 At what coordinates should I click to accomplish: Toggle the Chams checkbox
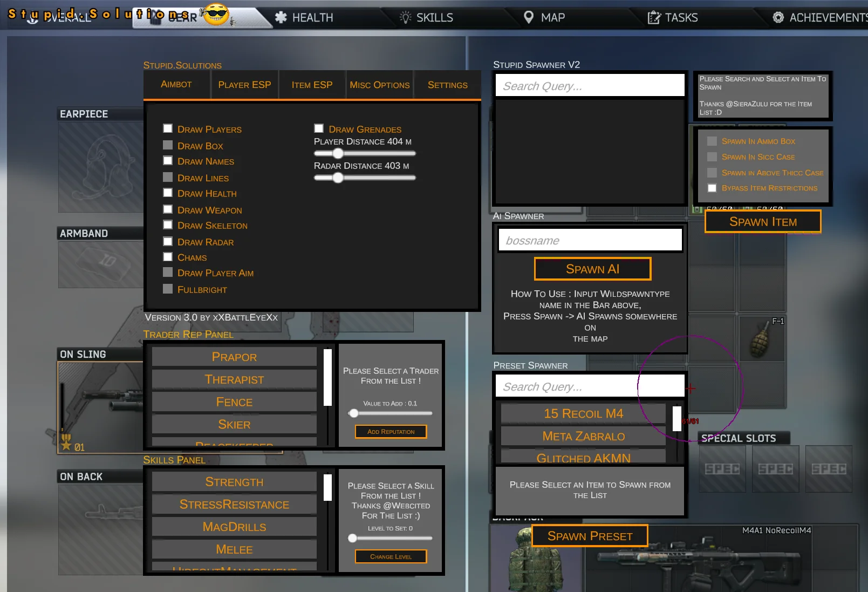(x=168, y=257)
